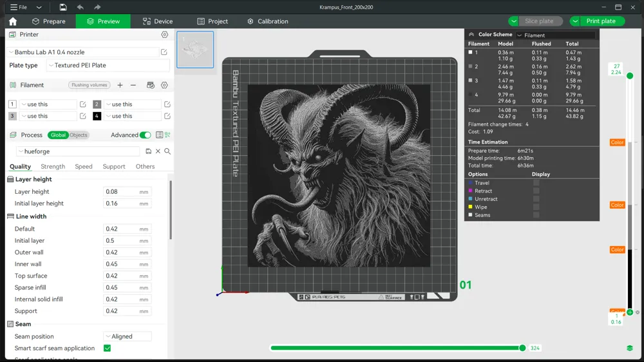Remove a filament with the minus icon

coord(133,85)
